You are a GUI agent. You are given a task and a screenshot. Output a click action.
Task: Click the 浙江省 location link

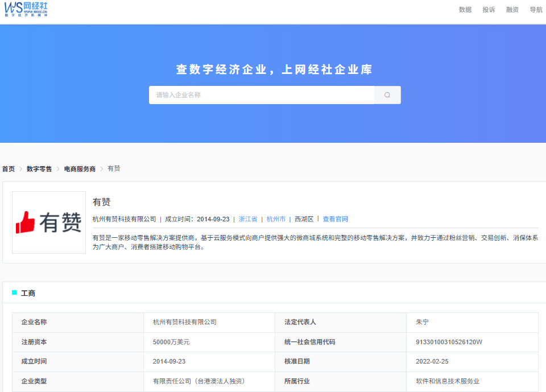[248, 219]
